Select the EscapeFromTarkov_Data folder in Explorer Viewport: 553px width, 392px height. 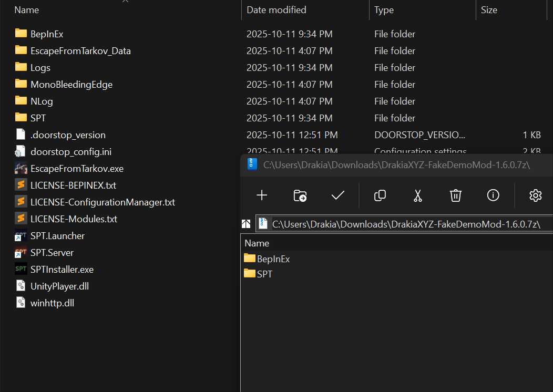pyautogui.click(x=73, y=51)
